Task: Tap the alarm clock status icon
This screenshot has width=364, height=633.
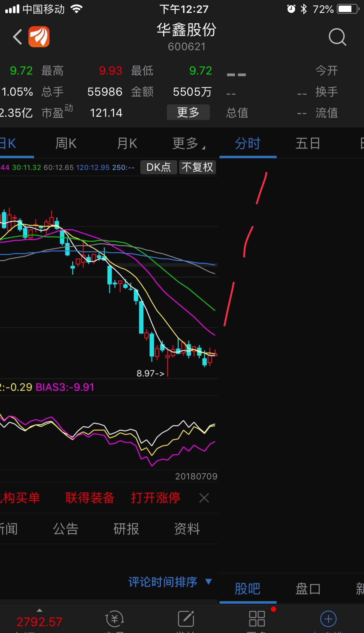Action: click(291, 9)
